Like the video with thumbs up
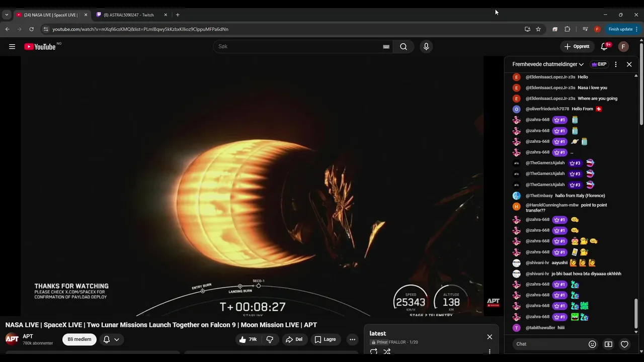644x362 pixels. pyautogui.click(x=248, y=339)
